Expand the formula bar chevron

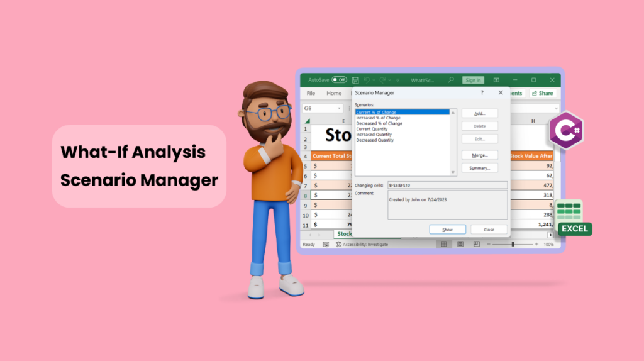[556, 108]
